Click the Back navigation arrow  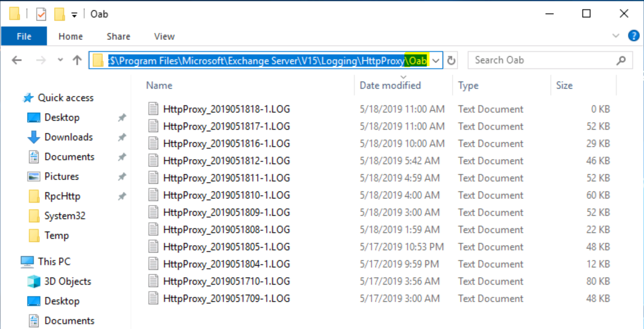tap(16, 61)
